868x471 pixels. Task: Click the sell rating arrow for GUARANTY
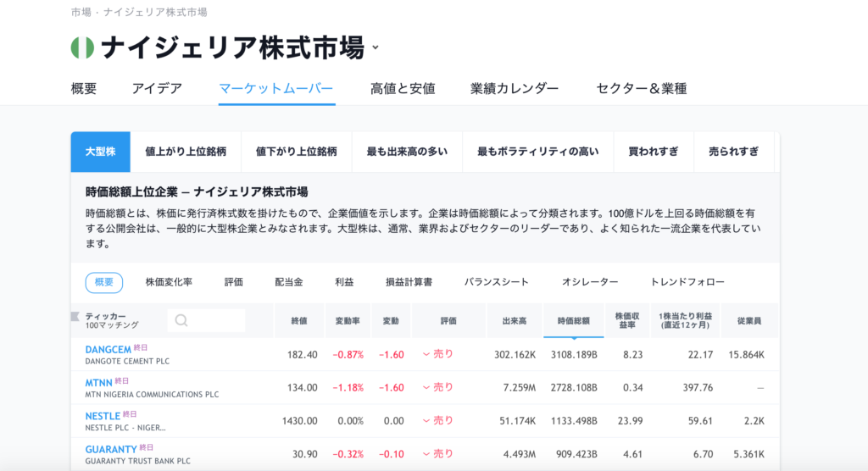click(x=426, y=453)
